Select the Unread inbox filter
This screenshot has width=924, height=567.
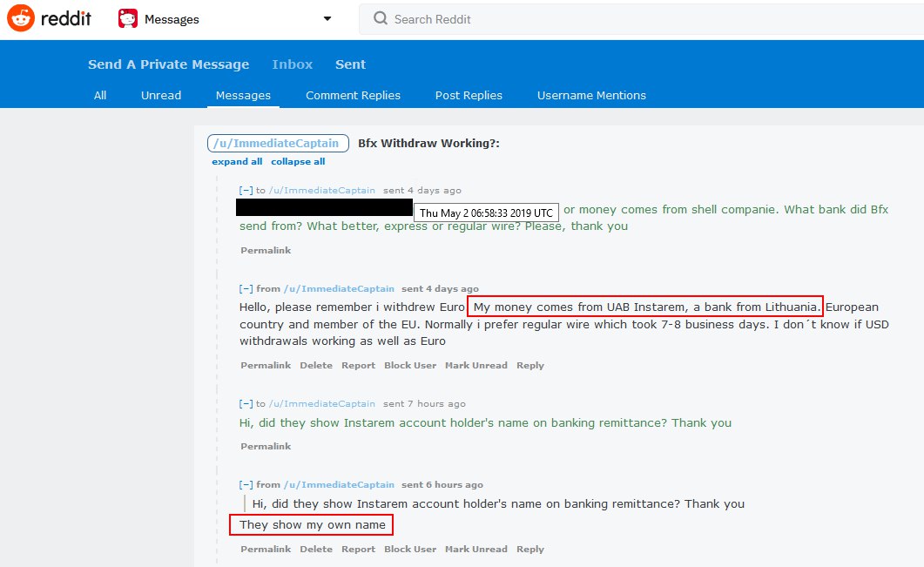tap(161, 96)
